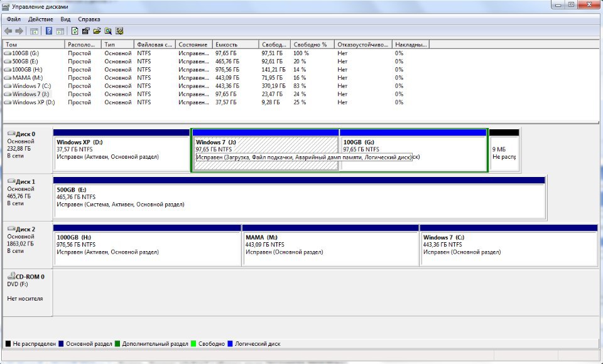Image resolution: width=603 pixels, height=364 pixels.
Task: Sort by the Файловая система column header
Action: (155, 45)
